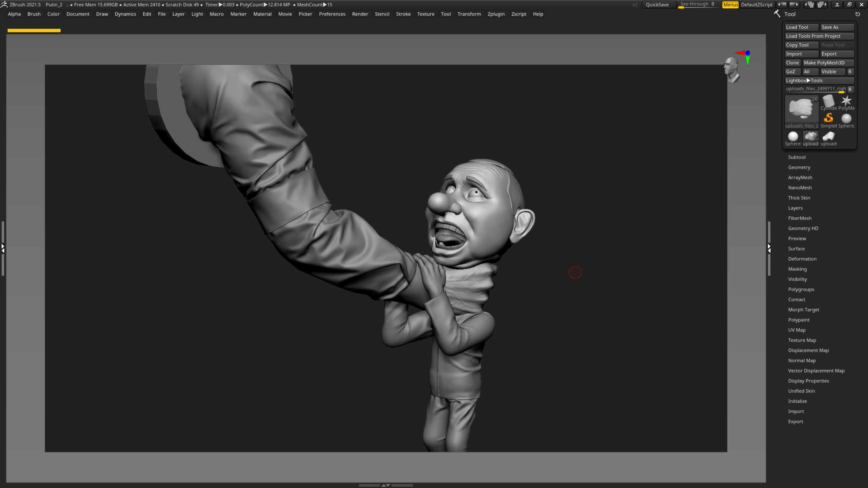Screen dimensions: 868x488
Task: Toggle the GoZ Visible option
Action: pos(832,72)
